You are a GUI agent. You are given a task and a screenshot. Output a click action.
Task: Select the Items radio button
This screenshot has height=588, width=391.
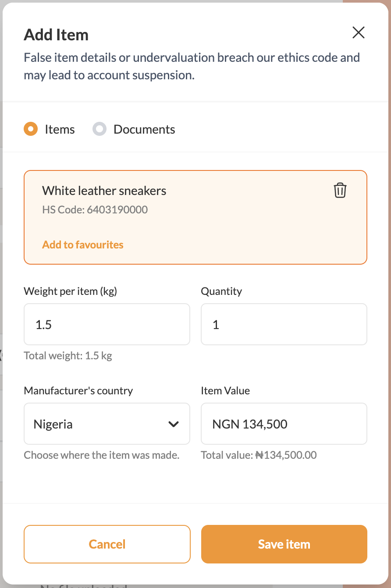pos(31,129)
